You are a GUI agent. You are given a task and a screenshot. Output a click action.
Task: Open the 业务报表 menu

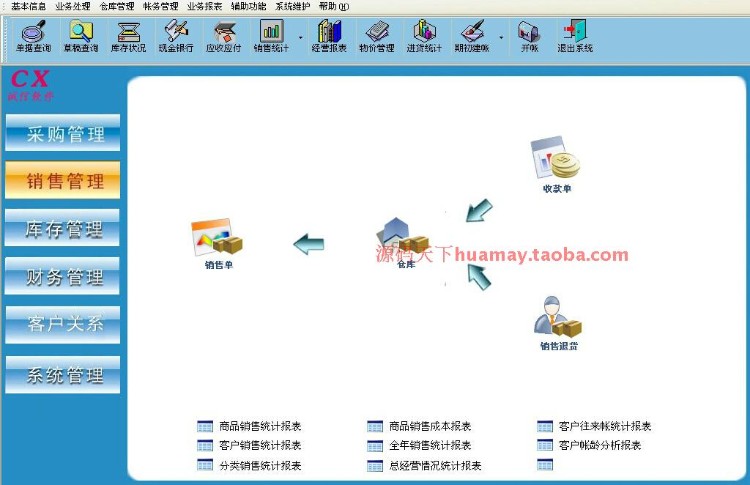point(205,6)
